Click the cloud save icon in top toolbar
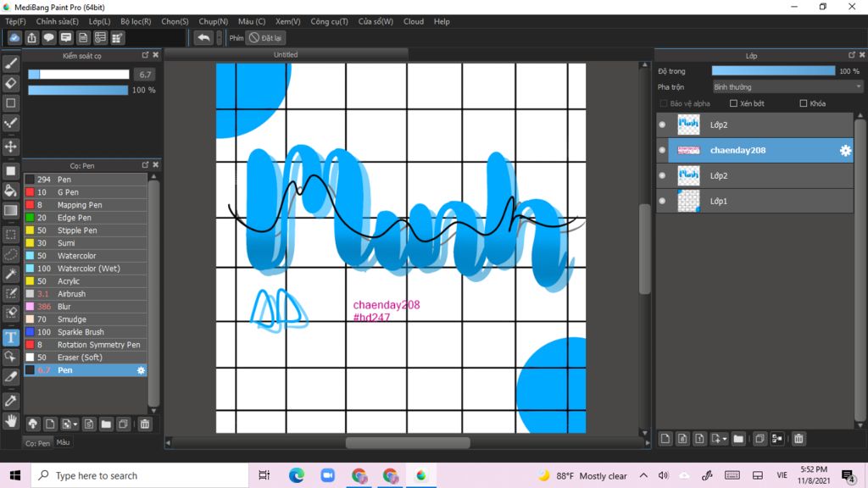 point(14,37)
